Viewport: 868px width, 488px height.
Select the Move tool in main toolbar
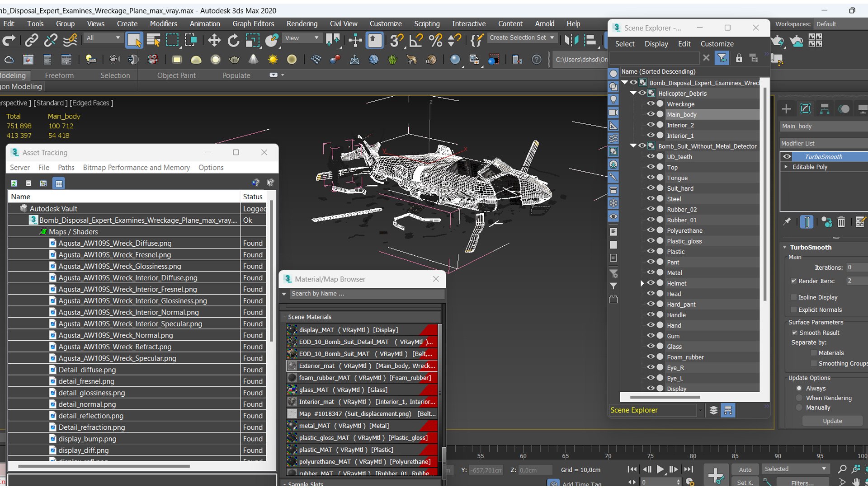[214, 41]
